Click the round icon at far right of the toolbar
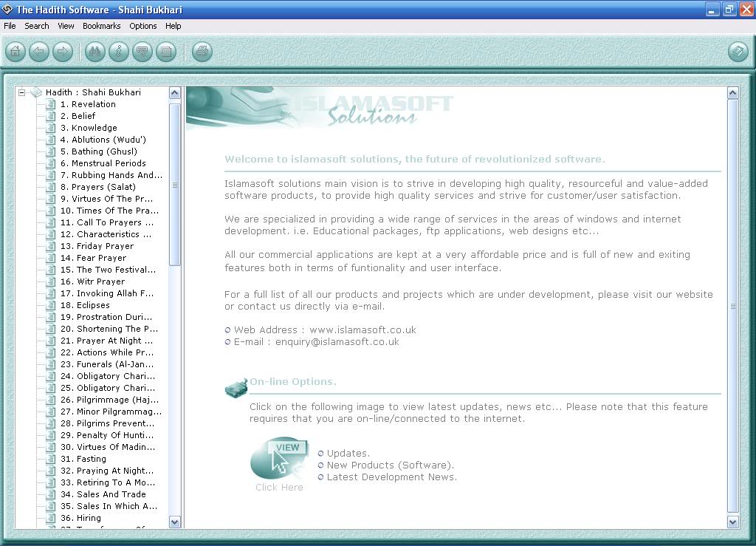 pos(738,51)
